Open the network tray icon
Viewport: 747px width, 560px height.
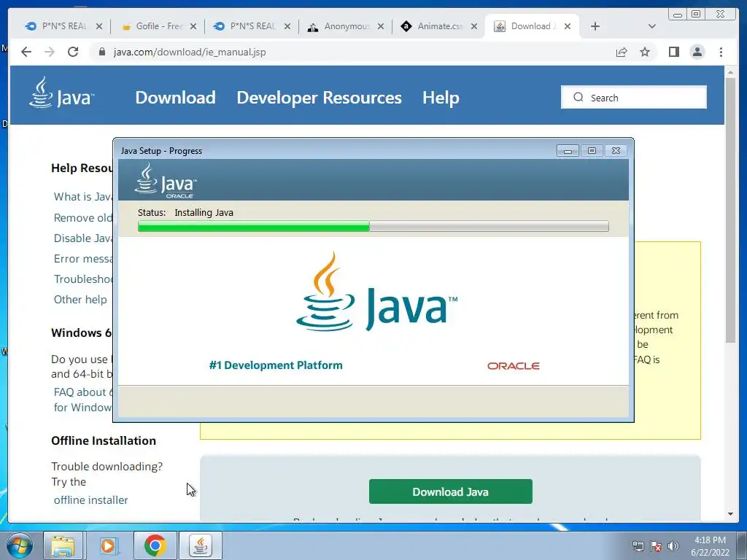[638, 546]
